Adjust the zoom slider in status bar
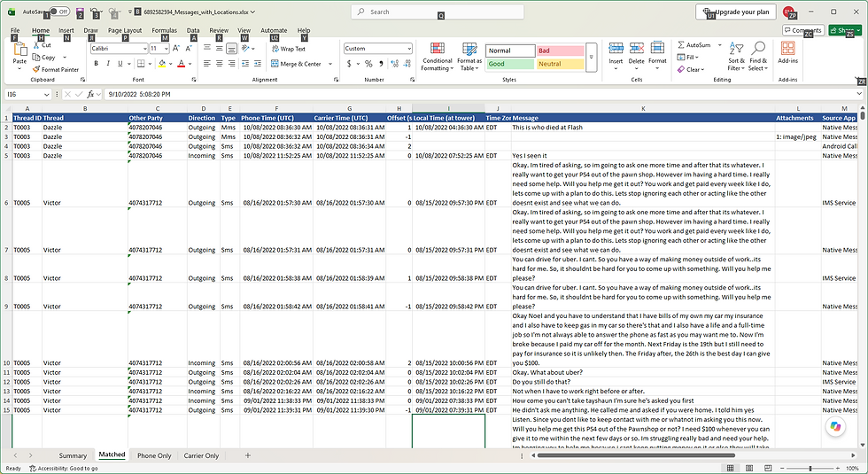868x474 pixels. [810, 469]
